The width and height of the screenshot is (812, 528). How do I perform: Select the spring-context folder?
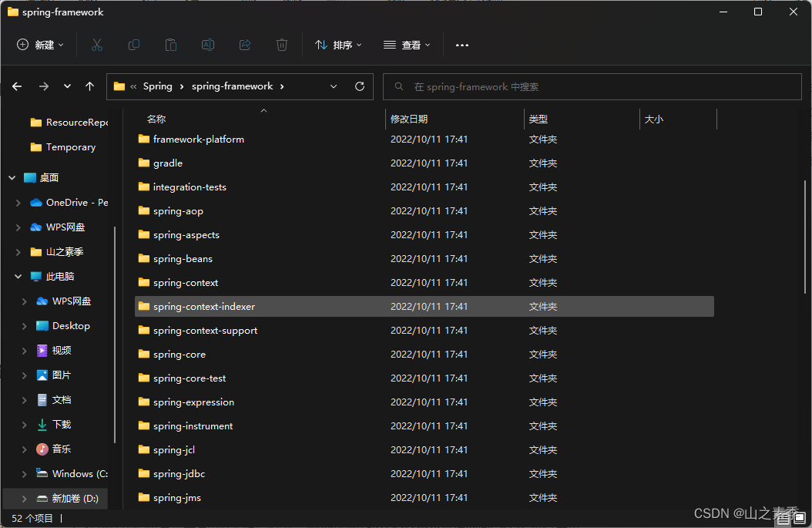[424, 282]
